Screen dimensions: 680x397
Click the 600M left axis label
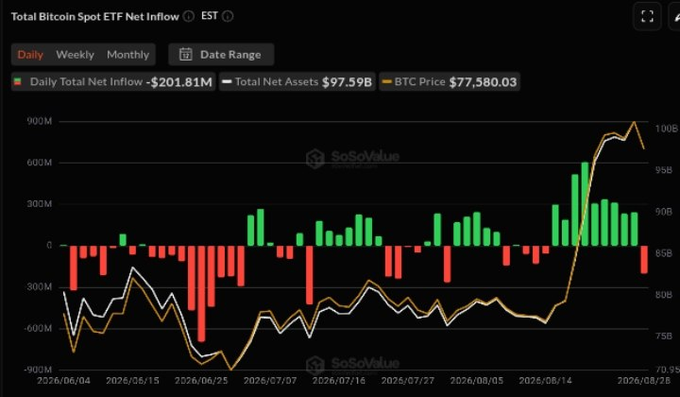(39, 162)
